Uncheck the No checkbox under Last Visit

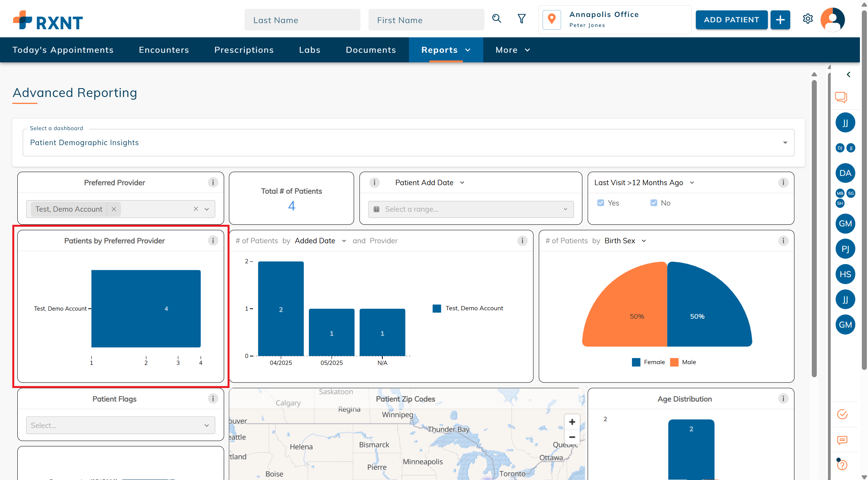tap(654, 203)
